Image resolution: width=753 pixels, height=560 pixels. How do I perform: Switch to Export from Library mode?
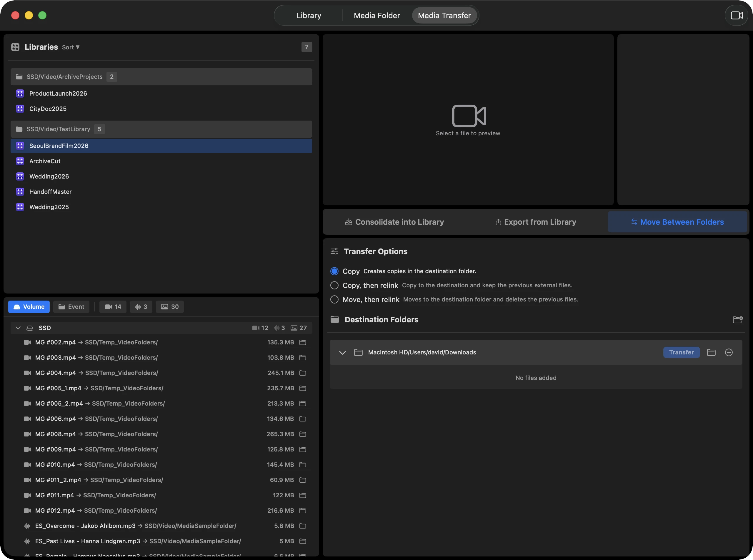(x=536, y=222)
